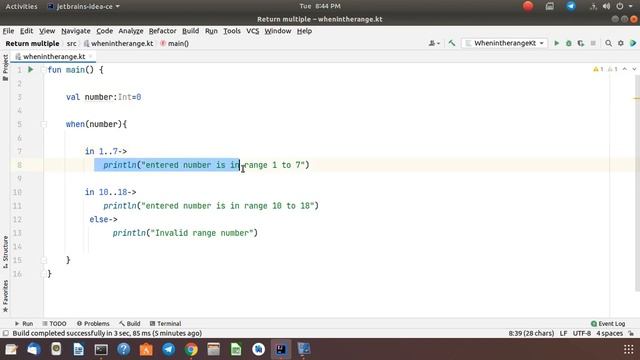Image resolution: width=640 pixels, height=360 pixels.
Task: Change the LF line separator in status bar
Action: [563, 333]
